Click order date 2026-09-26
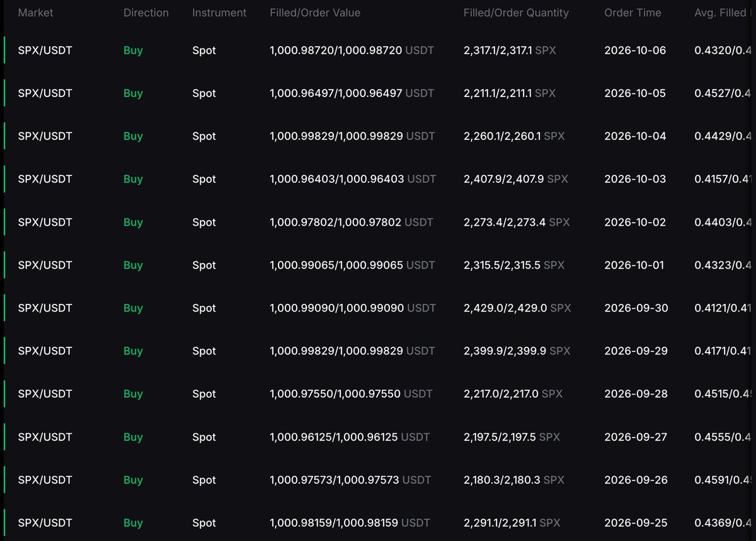This screenshot has width=756, height=541. click(x=636, y=480)
